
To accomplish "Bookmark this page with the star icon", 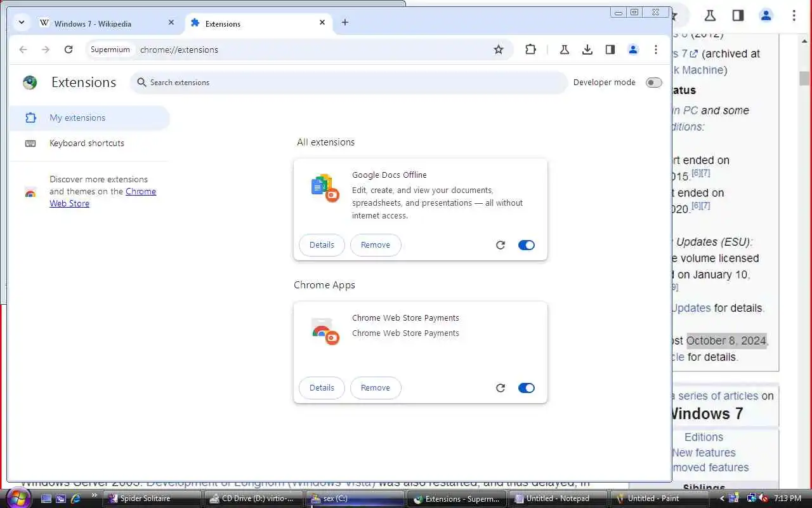I will pyautogui.click(x=499, y=50).
